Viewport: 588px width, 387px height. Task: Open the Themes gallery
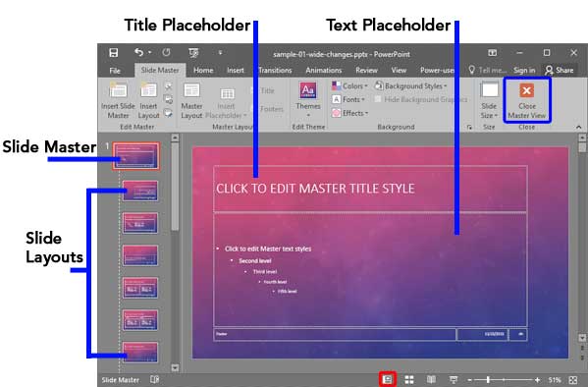pos(308,99)
